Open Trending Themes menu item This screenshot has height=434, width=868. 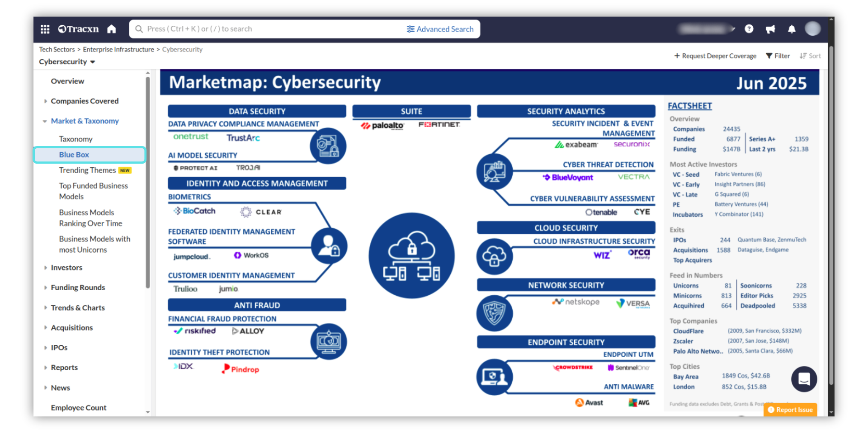coord(87,170)
